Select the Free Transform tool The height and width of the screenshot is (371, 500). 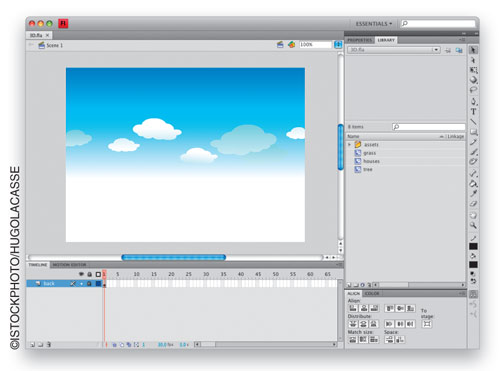(473, 70)
